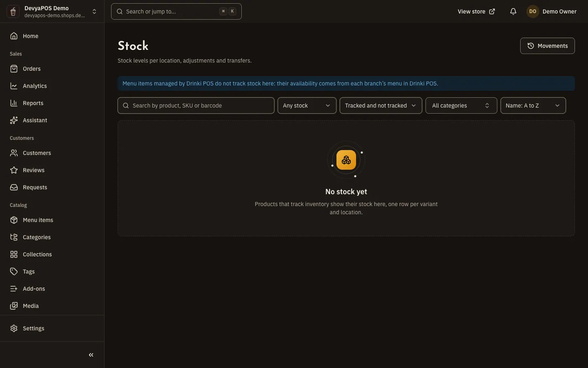Open the Movements history button
Image resolution: width=588 pixels, height=368 pixels.
click(548, 46)
